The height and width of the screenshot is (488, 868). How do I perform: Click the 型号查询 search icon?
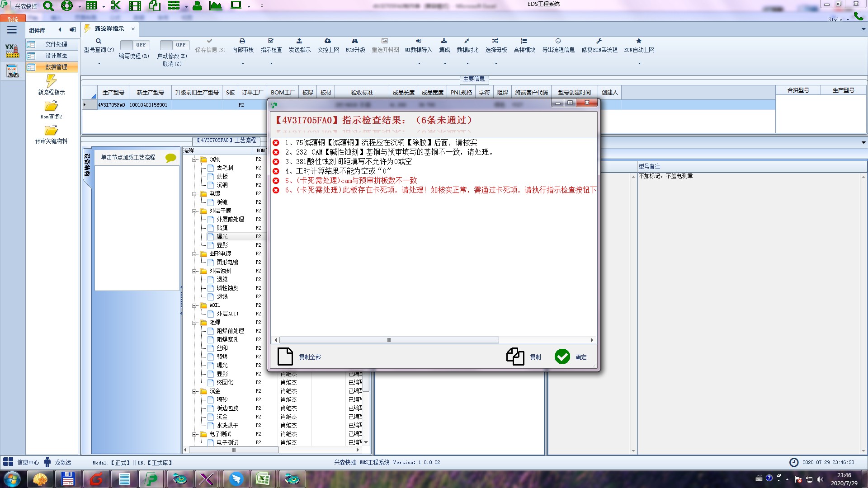click(x=98, y=41)
